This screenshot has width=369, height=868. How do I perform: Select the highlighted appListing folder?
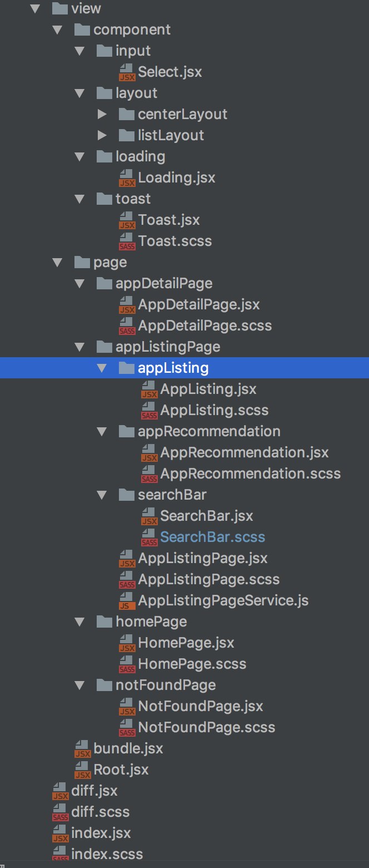point(173,368)
